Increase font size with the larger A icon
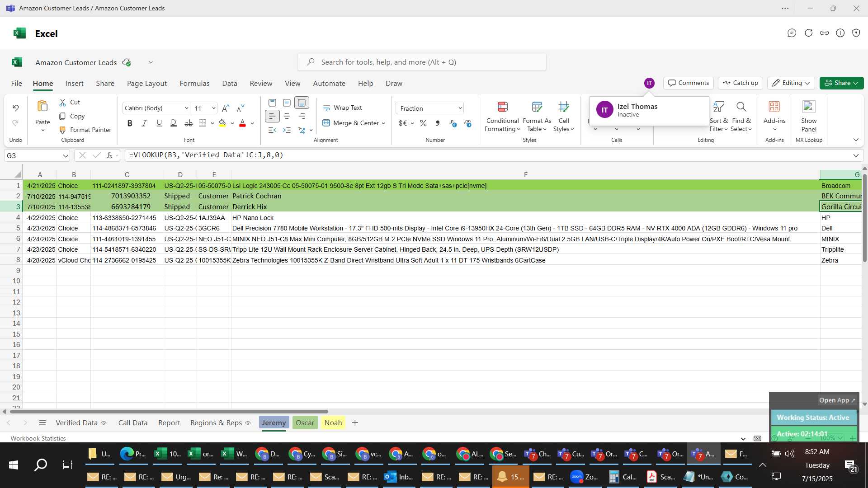Screen dimensions: 868x488 (226, 108)
